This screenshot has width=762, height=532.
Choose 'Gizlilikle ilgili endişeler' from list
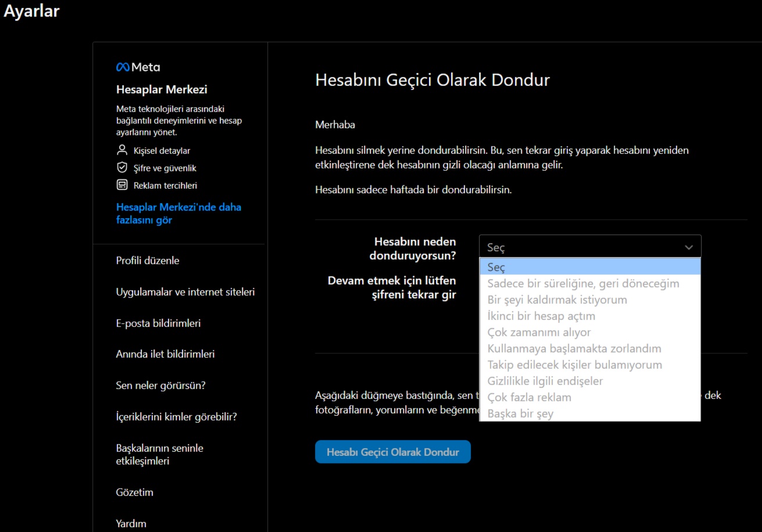tap(545, 381)
